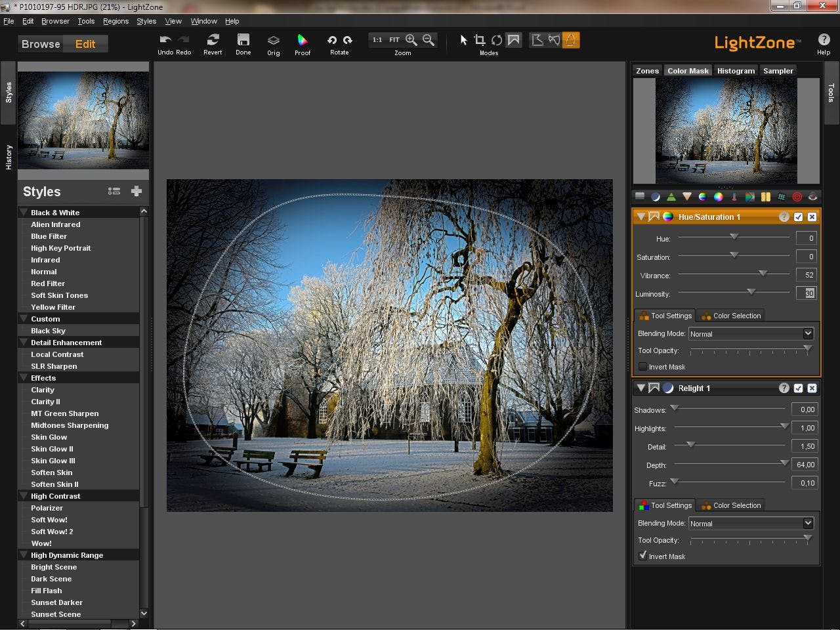Toggle Invert Mask checkbox in Relight 1
Image resolution: width=840 pixels, height=630 pixels.
pyautogui.click(x=643, y=556)
